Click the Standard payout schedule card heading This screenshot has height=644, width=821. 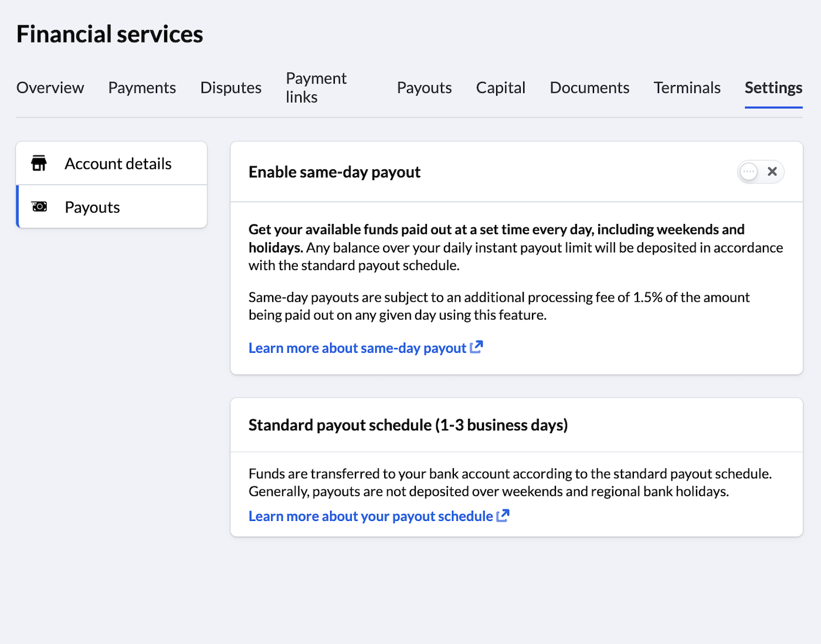(x=408, y=425)
